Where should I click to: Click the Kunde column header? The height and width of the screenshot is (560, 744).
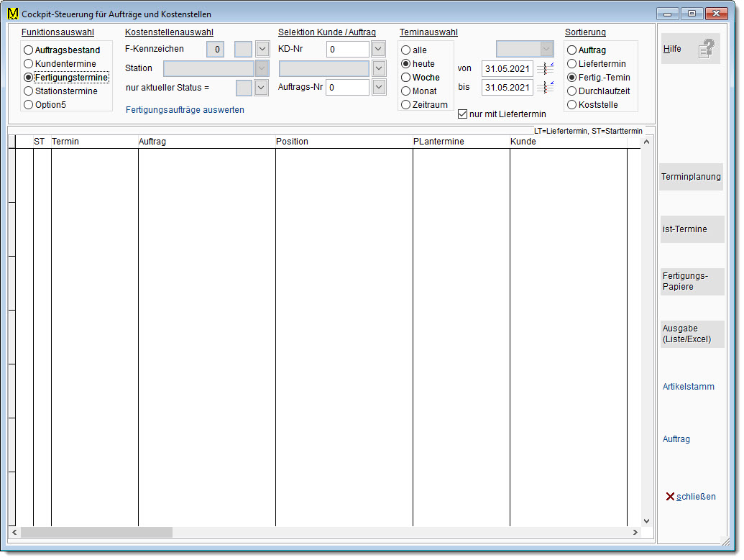568,142
